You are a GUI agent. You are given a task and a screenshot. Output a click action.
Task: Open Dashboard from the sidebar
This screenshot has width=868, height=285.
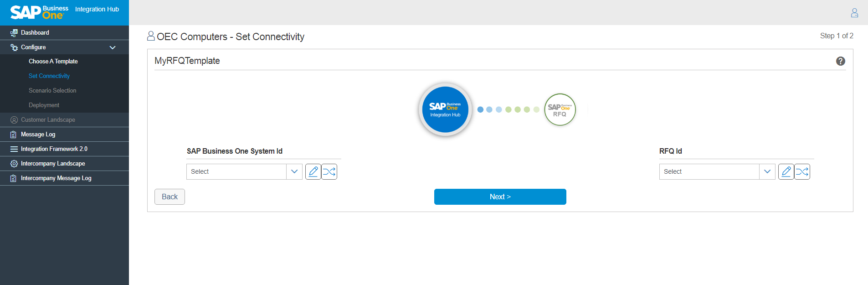click(x=35, y=33)
